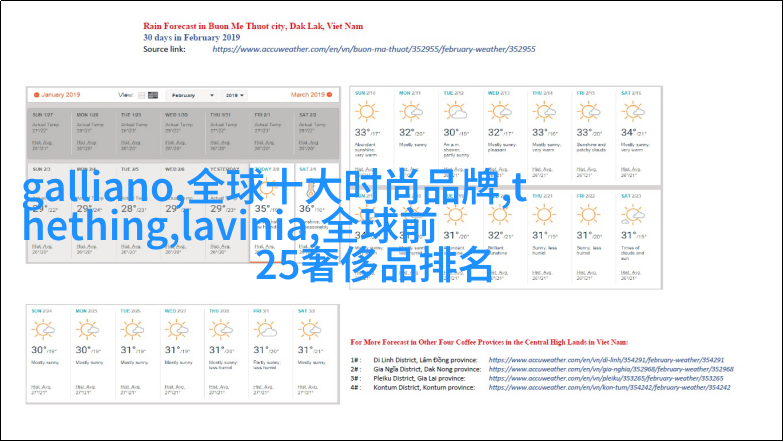Click the 'Partly sunny; less humid' description on FRI 3/1
Screen dimensions: 784x442
pos(267,364)
